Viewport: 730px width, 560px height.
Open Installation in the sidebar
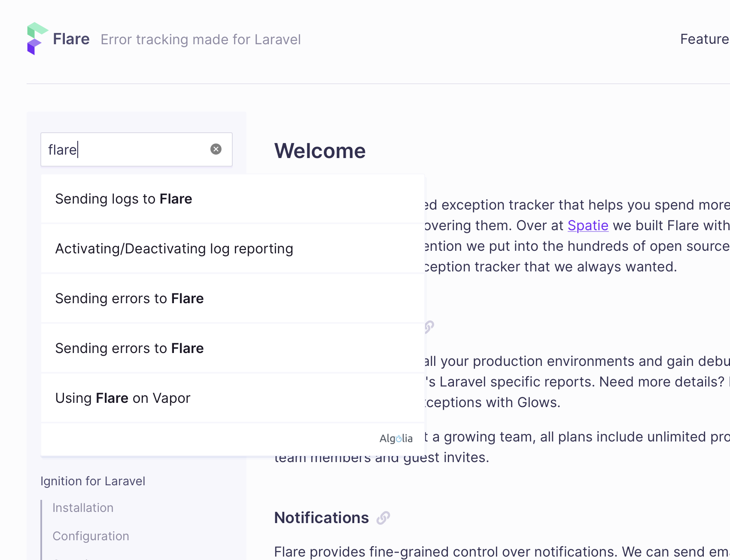coord(83,508)
